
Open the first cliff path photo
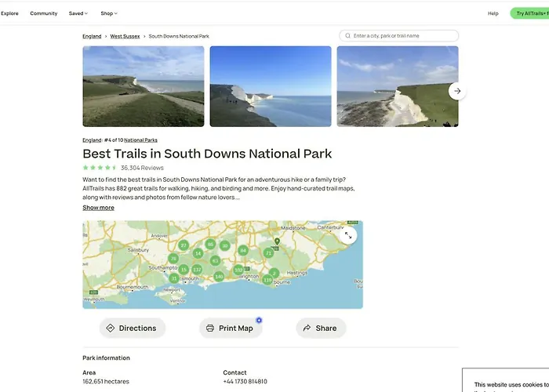[x=144, y=86]
